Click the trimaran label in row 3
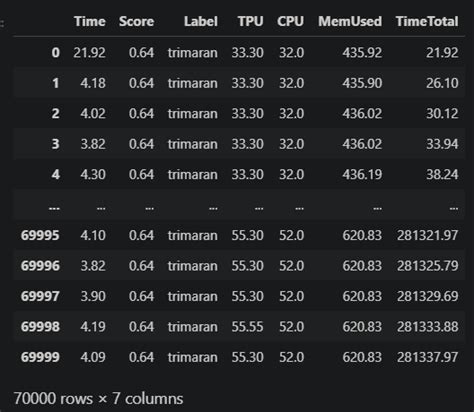Screen dimensions: 474x412 pos(193,144)
